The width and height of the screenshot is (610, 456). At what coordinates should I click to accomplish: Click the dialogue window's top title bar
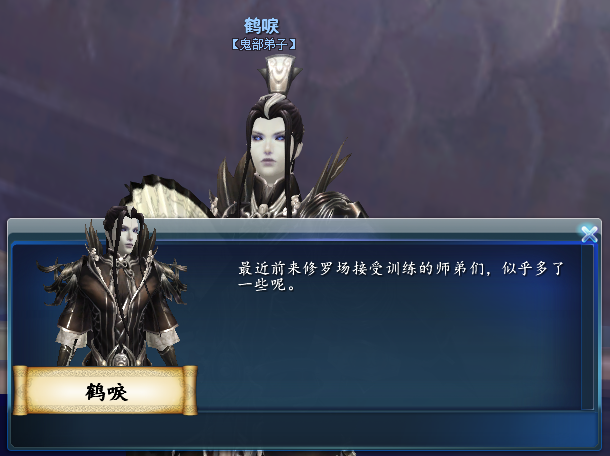303,226
